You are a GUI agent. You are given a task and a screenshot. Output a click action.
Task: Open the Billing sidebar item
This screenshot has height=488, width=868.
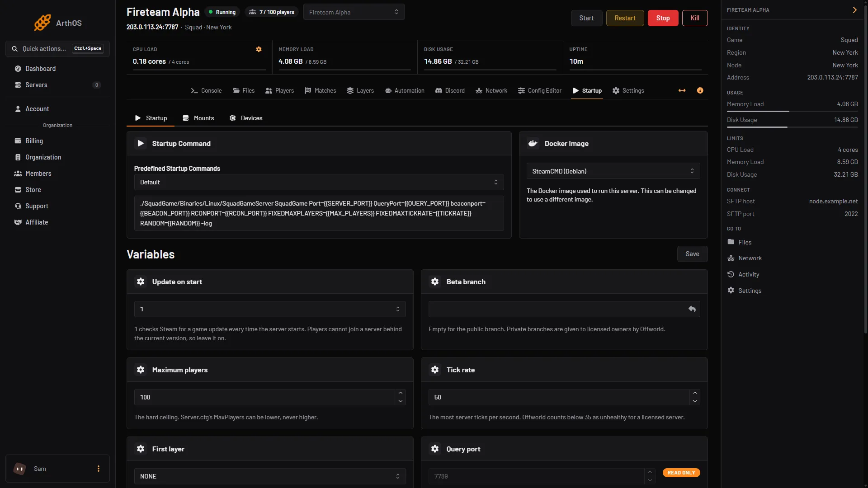(x=57, y=141)
